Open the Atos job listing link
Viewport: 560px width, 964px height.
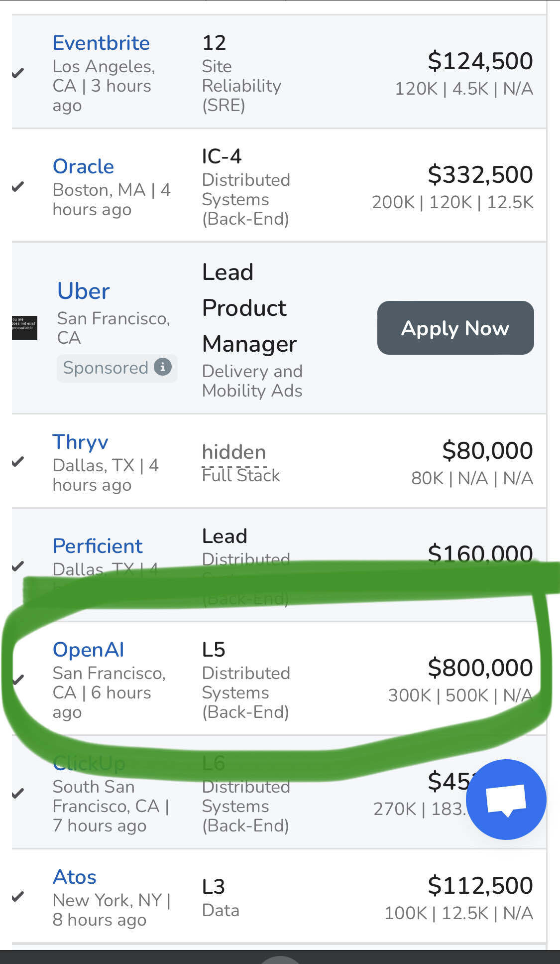pyautogui.click(x=74, y=876)
